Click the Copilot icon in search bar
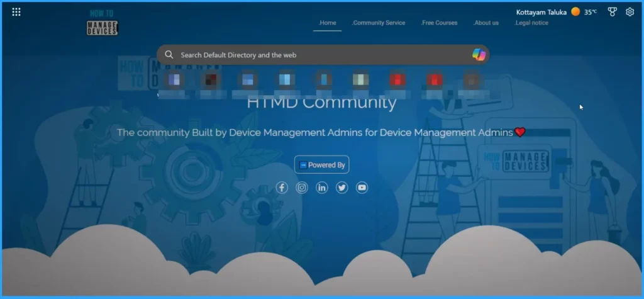The width and height of the screenshot is (644, 299). click(x=479, y=55)
